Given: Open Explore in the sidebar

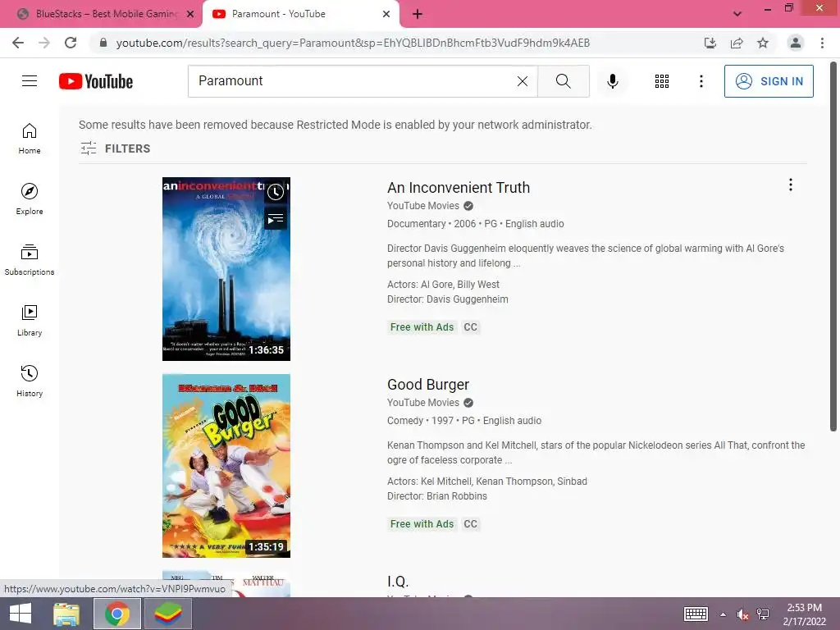Looking at the screenshot, I should point(30,199).
